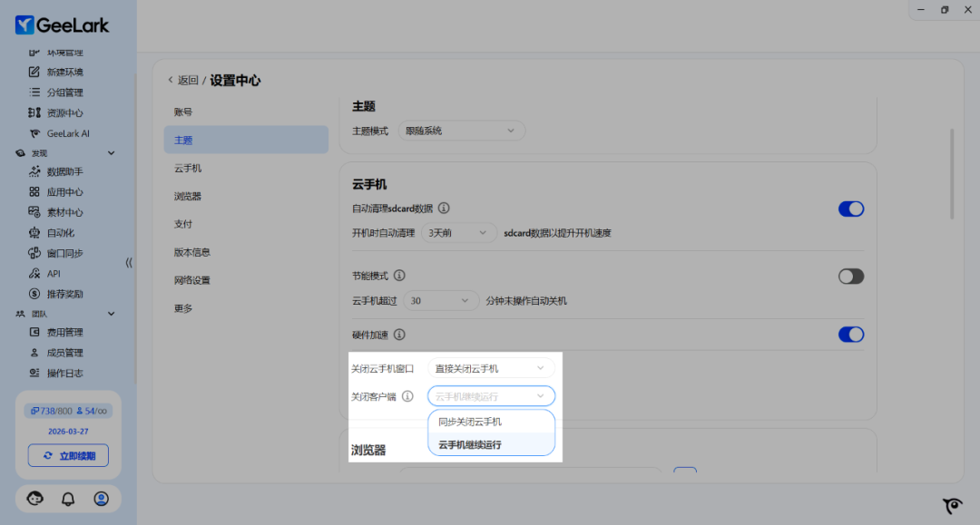This screenshot has height=525, width=980.
Task: Open 成员管理 person icon in sidebar
Action: [34, 353]
